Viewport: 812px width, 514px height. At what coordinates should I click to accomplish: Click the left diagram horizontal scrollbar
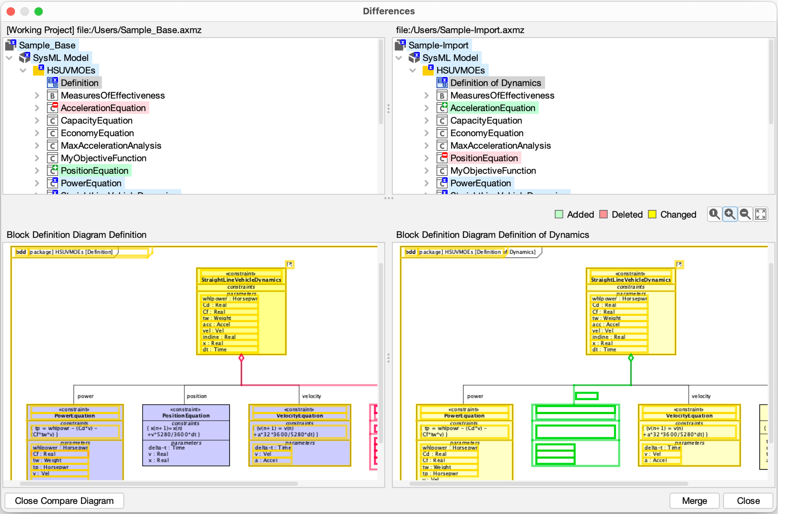159,483
